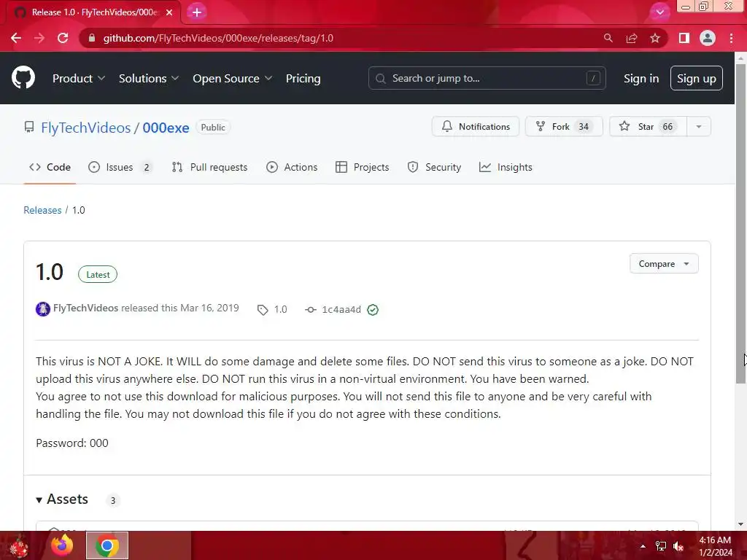747x560 pixels.
Task: Fork the repository
Action: pos(564,127)
